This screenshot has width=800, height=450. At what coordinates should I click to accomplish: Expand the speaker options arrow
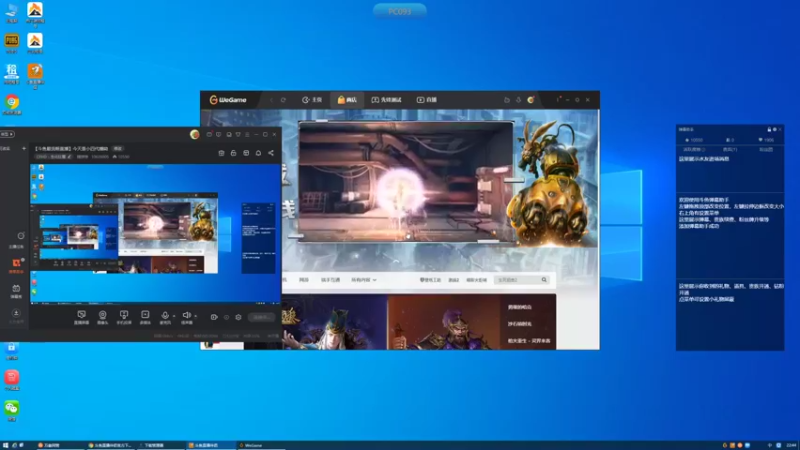[x=195, y=316]
